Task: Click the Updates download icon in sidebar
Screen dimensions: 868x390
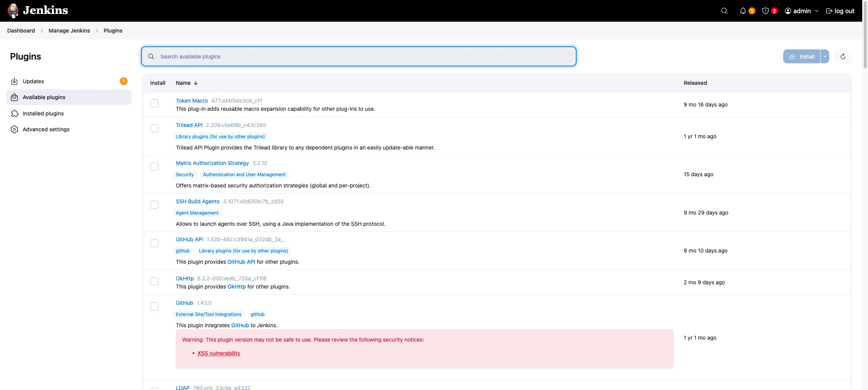Action: [14, 81]
